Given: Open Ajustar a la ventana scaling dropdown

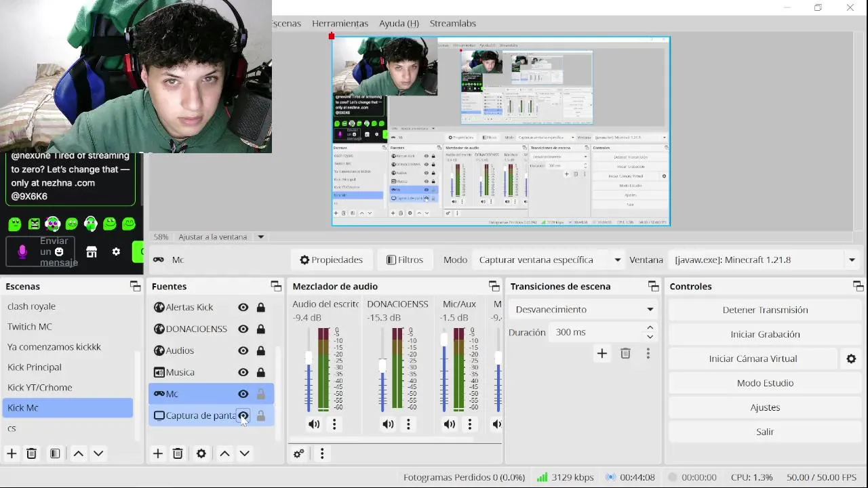Looking at the screenshot, I should coord(260,237).
